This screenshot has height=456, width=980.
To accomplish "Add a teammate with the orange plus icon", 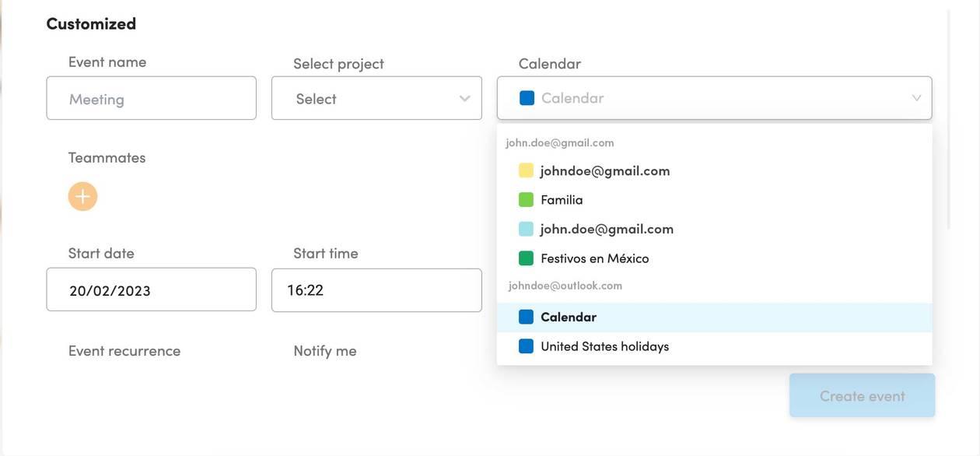I will coord(82,197).
